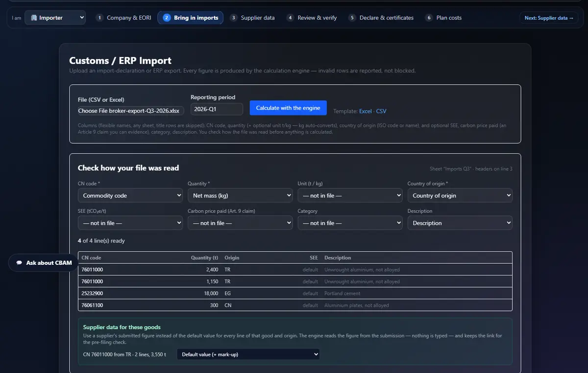Go to step 1 Company & EORI
588x373 pixels.
pos(124,18)
